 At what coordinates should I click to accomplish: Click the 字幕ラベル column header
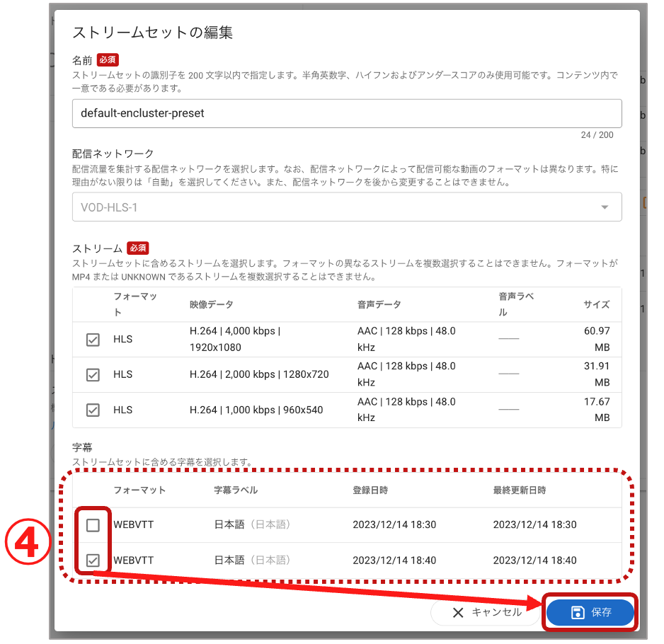[x=236, y=490]
